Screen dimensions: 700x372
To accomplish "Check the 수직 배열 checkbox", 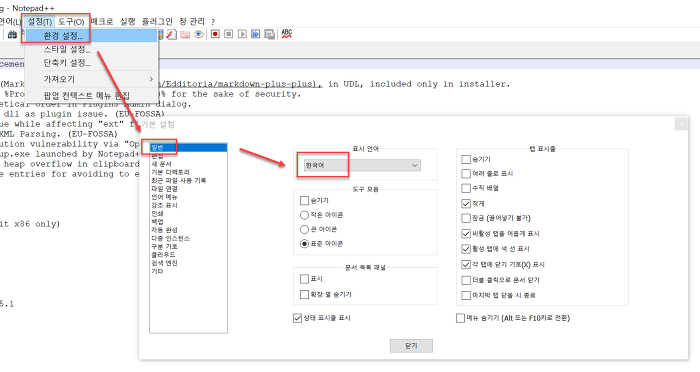I will pos(466,188).
